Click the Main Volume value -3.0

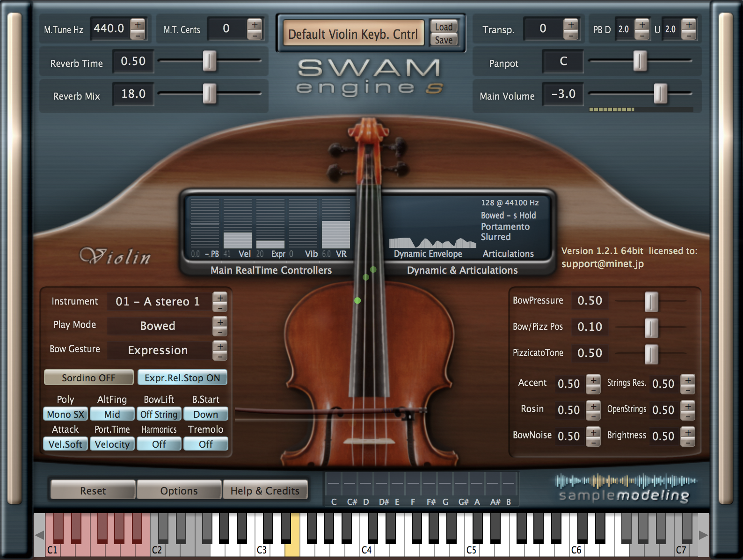(563, 94)
